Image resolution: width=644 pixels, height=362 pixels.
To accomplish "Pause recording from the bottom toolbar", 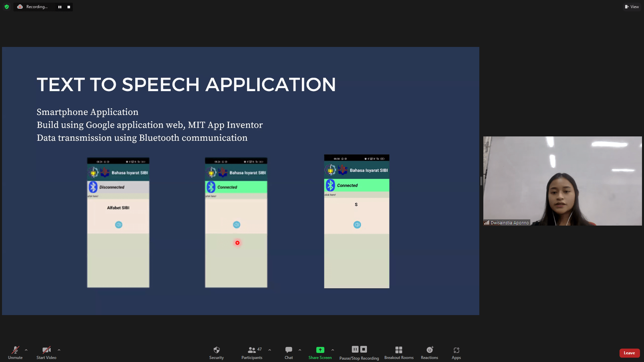I will 355,349.
